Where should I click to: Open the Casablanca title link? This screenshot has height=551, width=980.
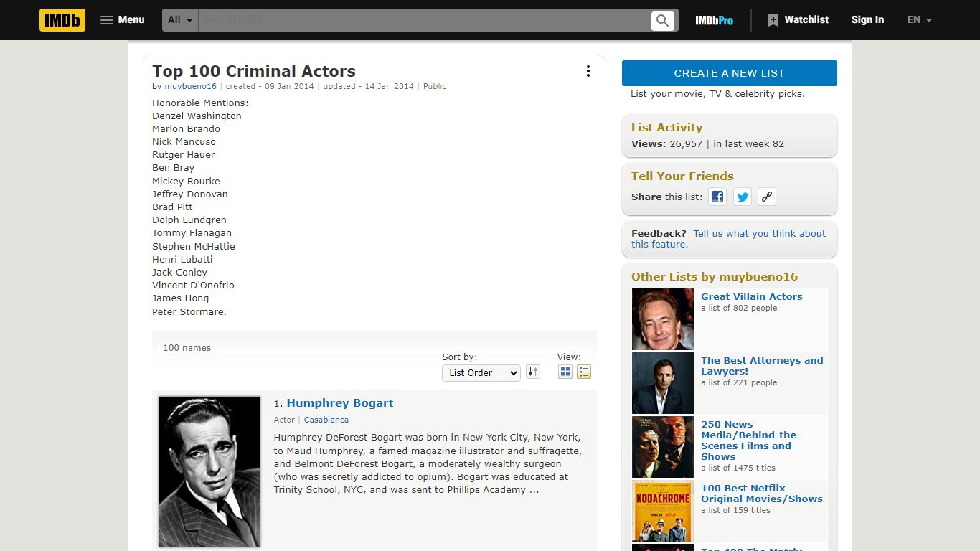point(326,420)
